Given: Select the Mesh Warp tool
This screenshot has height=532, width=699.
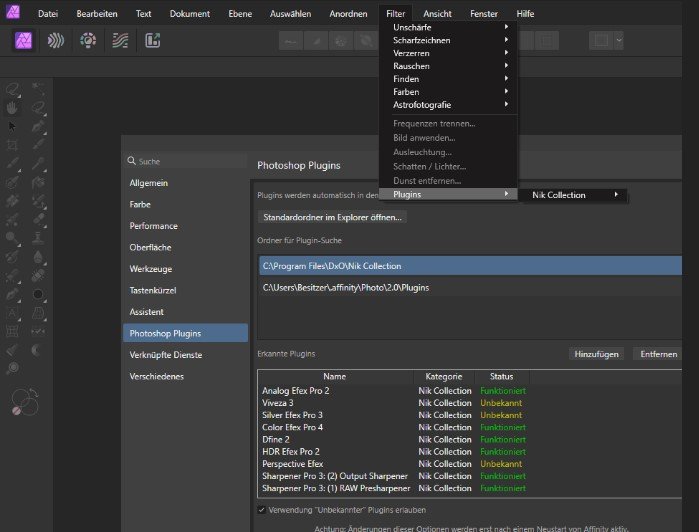Looking at the screenshot, I should click(12, 331).
